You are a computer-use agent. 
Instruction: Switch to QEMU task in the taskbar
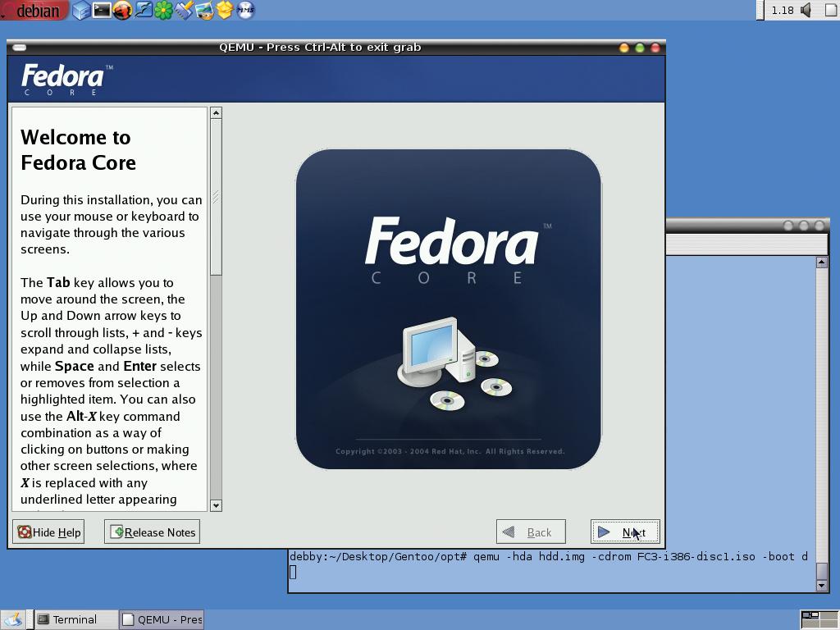click(x=162, y=620)
